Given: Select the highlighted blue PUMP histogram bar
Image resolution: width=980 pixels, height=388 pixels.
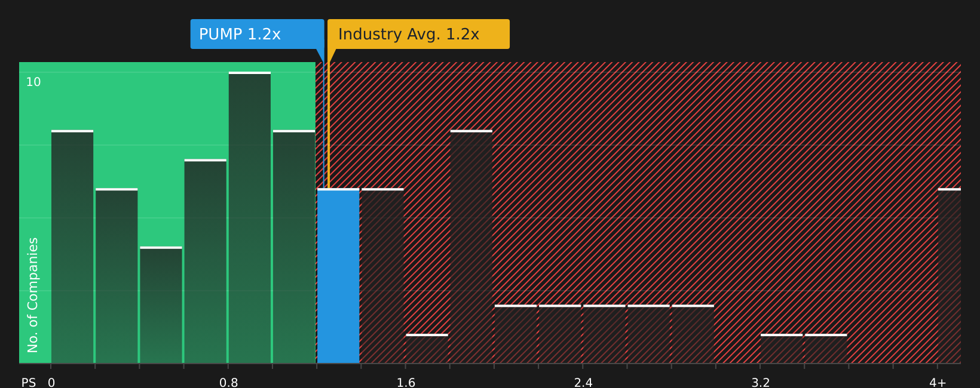Looking at the screenshot, I should click(338, 276).
